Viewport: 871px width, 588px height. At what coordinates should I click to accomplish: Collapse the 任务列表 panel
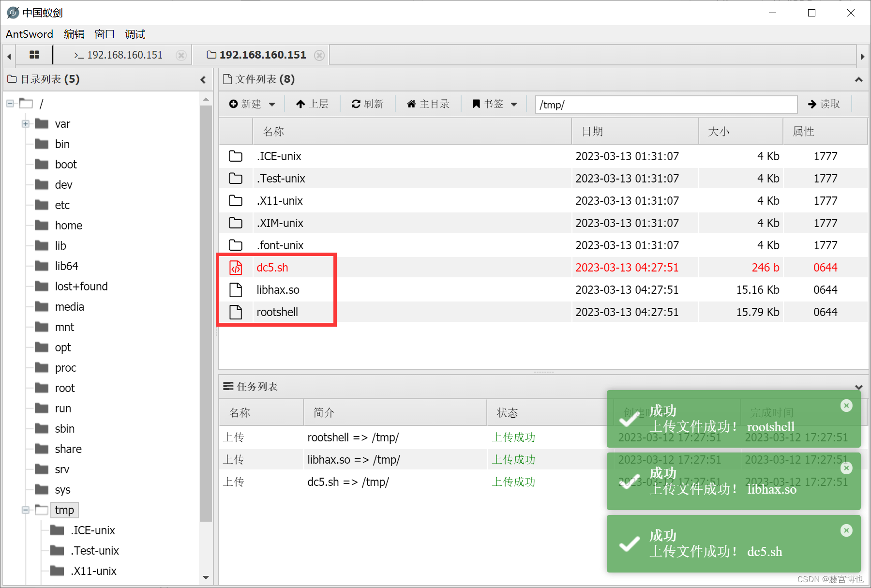coord(858,387)
